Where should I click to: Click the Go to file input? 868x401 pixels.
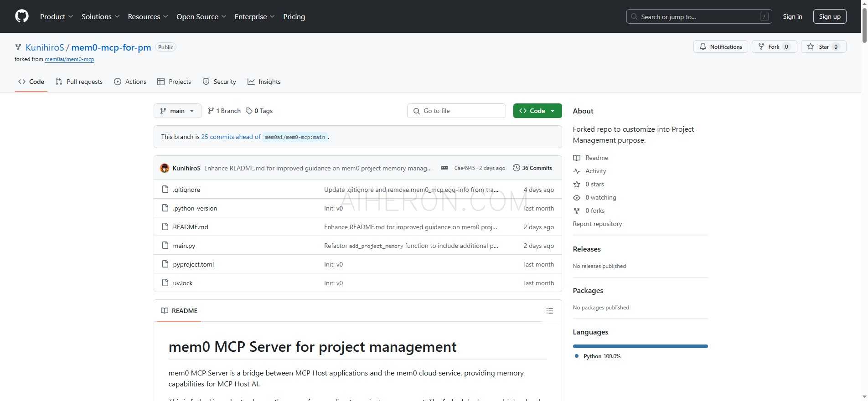click(x=456, y=111)
